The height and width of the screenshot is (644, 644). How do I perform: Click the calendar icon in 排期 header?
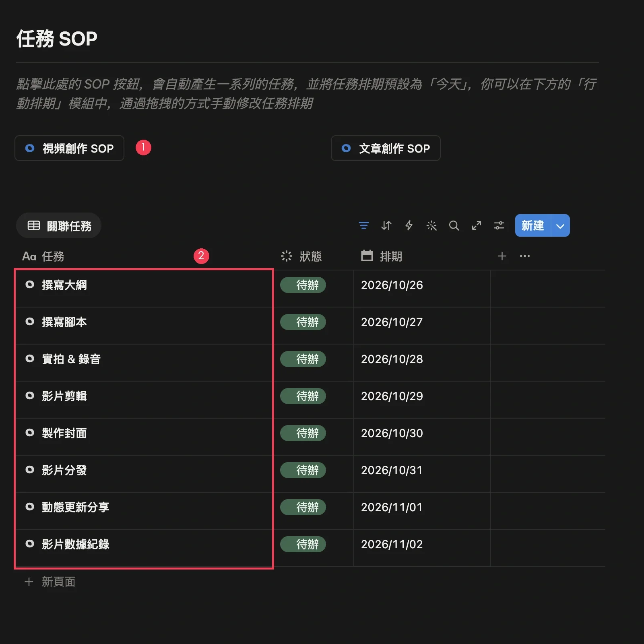coord(367,256)
